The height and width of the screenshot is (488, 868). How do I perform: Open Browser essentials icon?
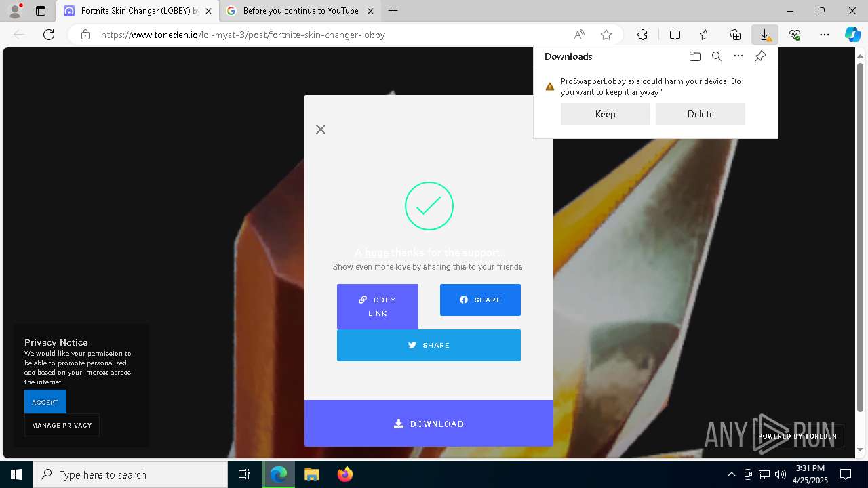(x=795, y=35)
